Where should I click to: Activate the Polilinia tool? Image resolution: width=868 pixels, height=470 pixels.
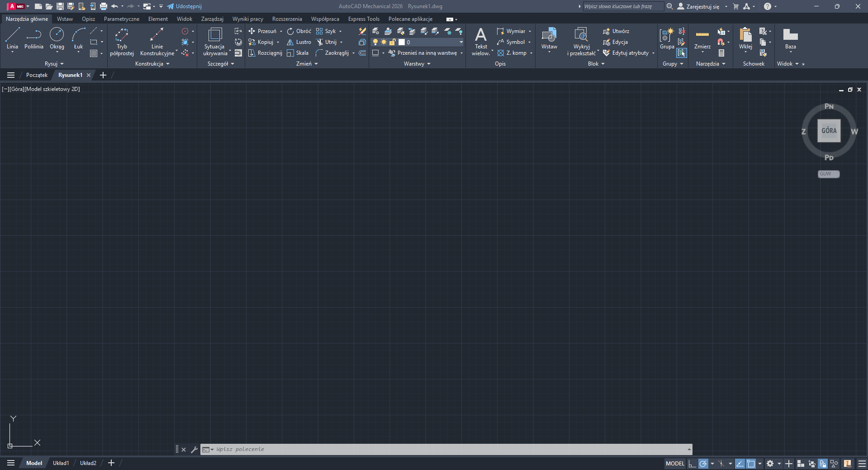(x=34, y=38)
